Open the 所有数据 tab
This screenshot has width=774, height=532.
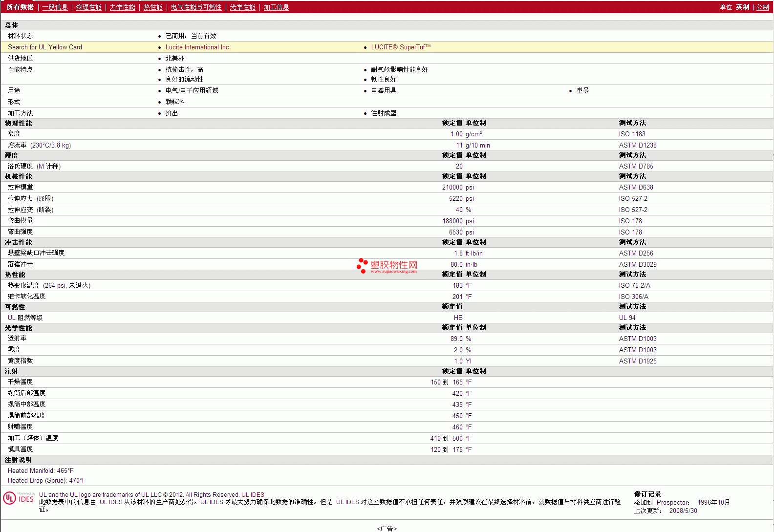point(20,7)
